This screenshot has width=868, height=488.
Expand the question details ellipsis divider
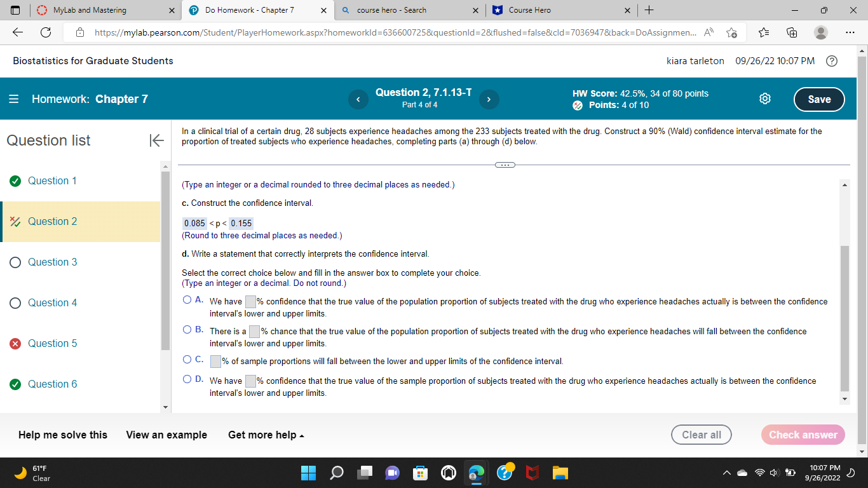(505, 164)
